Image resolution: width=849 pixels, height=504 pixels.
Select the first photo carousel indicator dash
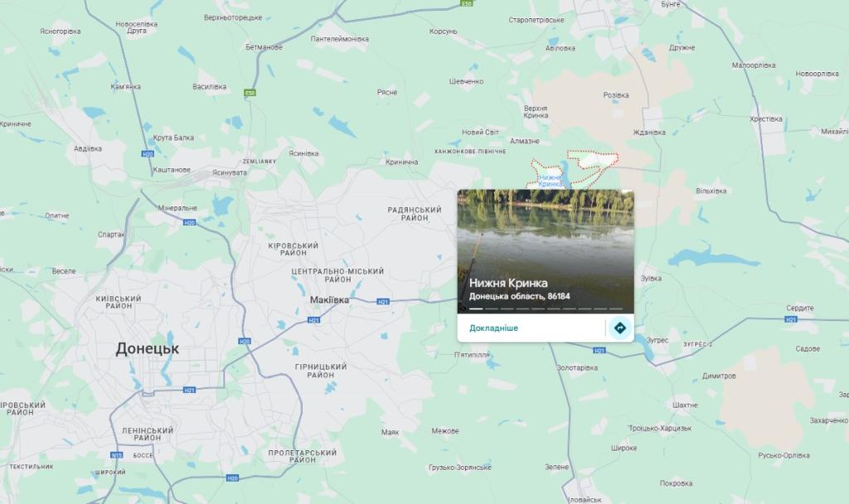[476, 309]
